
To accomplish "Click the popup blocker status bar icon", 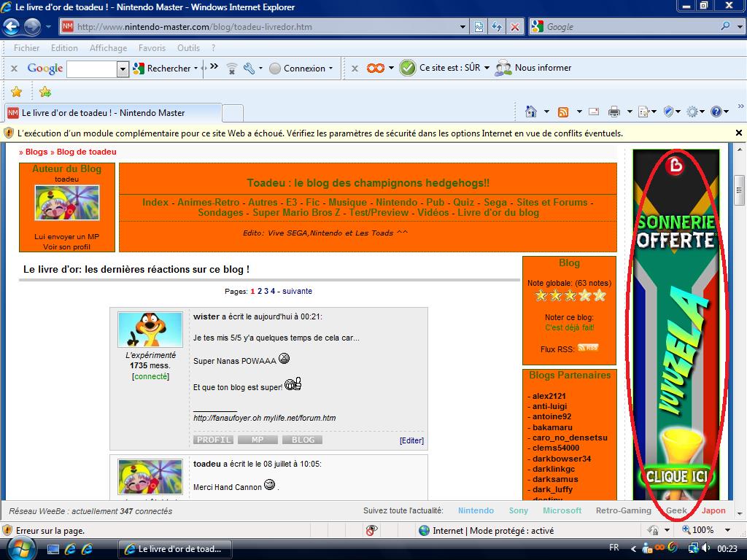I will coord(371,530).
